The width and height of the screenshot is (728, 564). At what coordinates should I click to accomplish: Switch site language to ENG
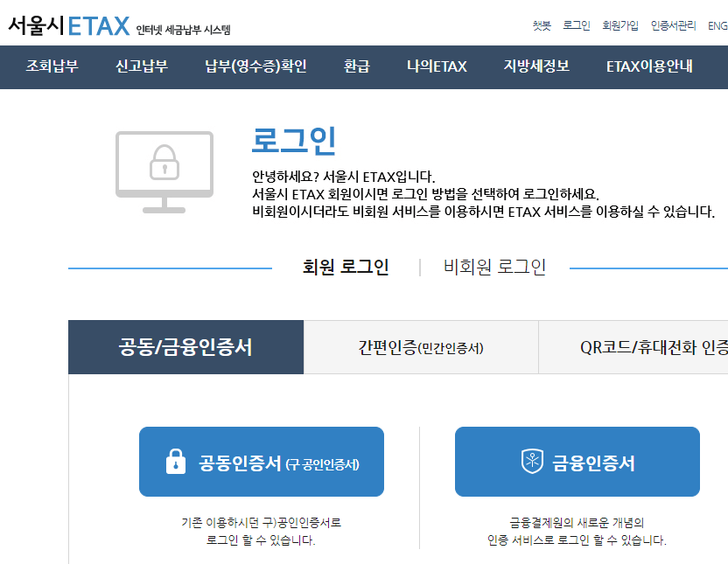(x=718, y=25)
